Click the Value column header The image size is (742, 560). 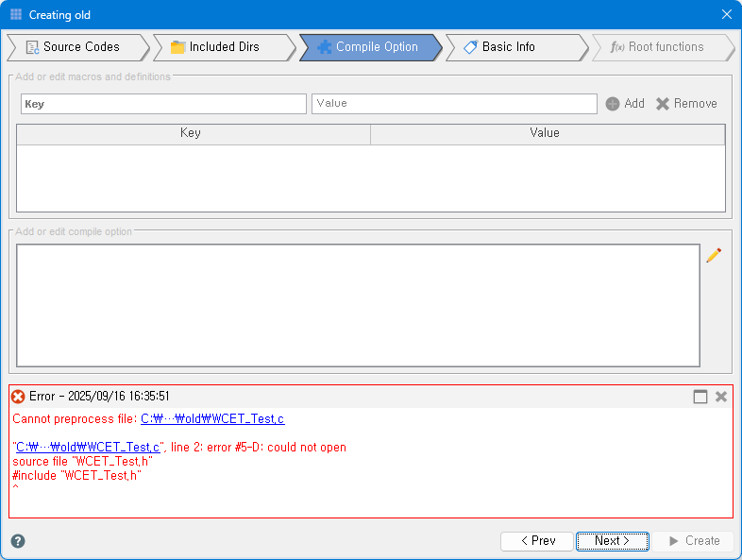pos(546,134)
